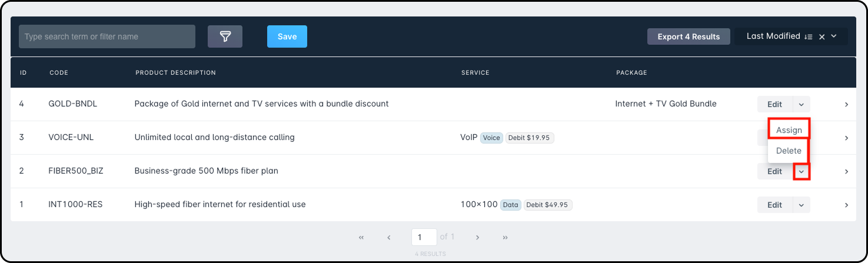Open VOICE-UNL row details arrow
Image resolution: width=868 pixels, height=263 pixels.
pyautogui.click(x=846, y=138)
